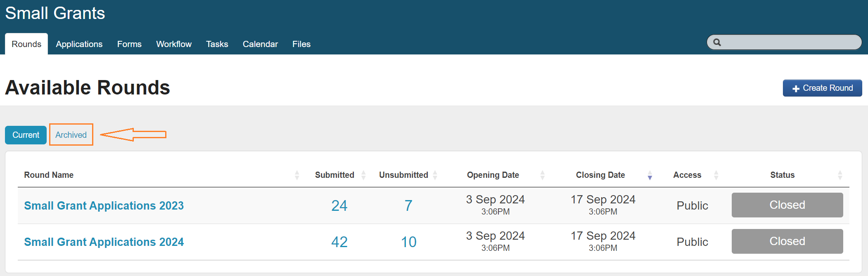Select the Current rounds filter
Image resolution: width=868 pixels, height=276 pixels.
[26, 135]
